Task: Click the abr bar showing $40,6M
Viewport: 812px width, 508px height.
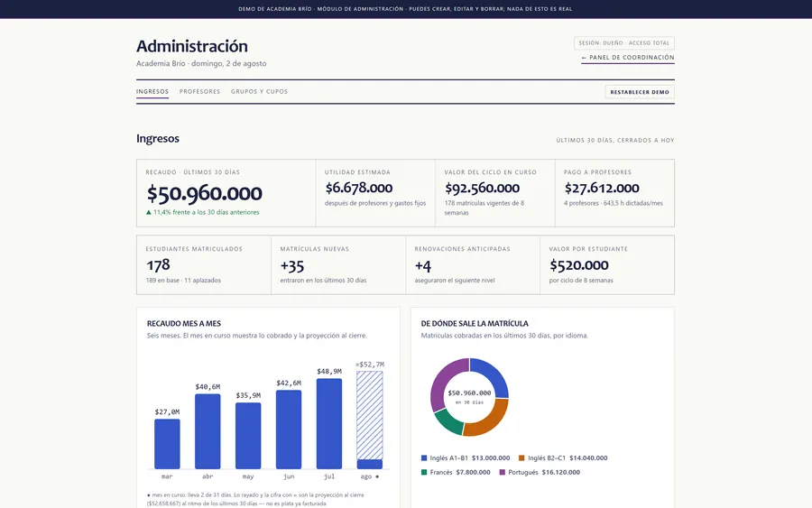Action: click(x=208, y=431)
